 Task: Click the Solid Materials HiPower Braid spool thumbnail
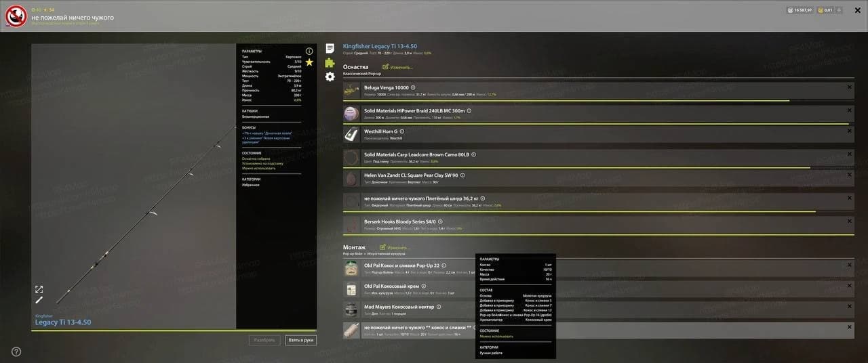(x=351, y=113)
